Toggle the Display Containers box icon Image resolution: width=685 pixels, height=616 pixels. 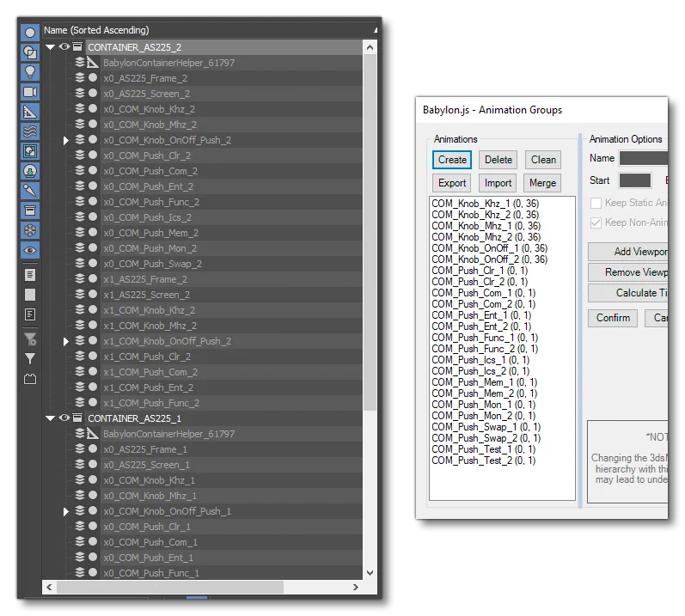(x=30, y=210)
